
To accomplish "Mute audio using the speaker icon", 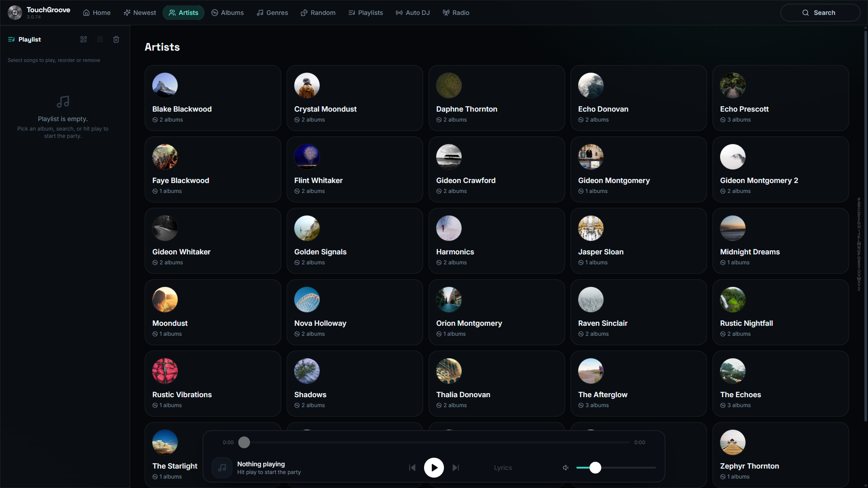I will pyautogui.click(x=566, y=468).
